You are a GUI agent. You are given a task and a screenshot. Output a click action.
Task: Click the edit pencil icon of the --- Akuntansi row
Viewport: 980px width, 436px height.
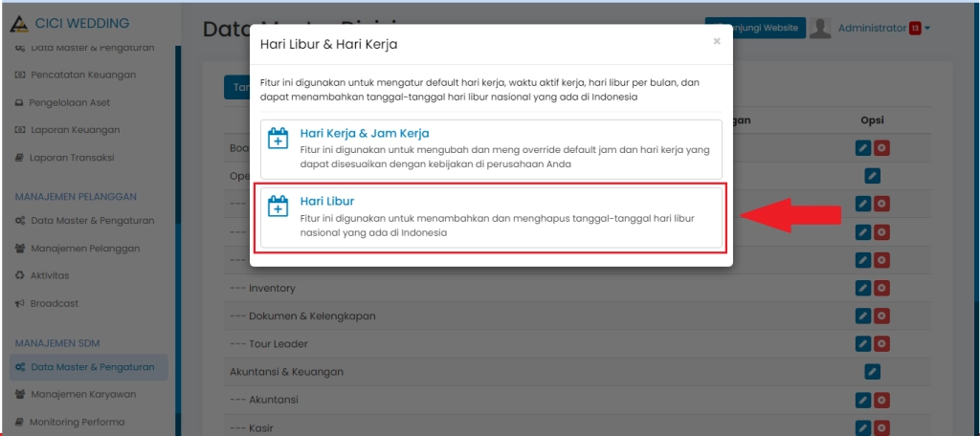point(863,400)
